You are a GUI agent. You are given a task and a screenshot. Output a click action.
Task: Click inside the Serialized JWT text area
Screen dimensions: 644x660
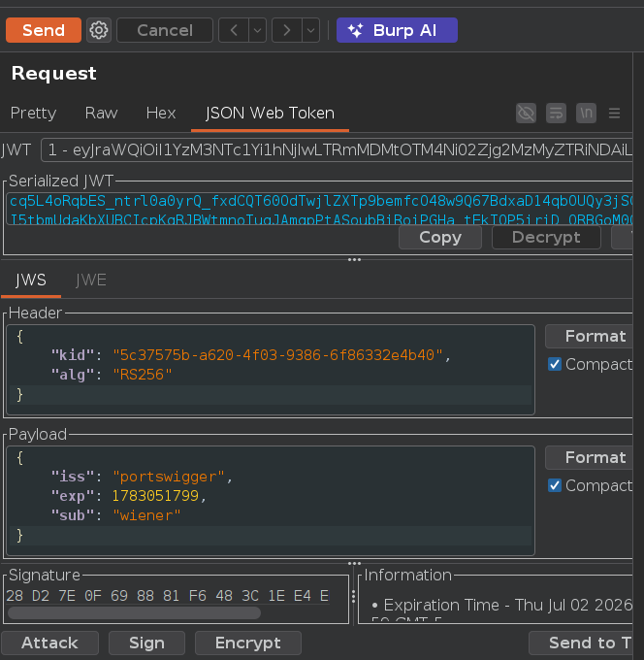tap(320, 210)
